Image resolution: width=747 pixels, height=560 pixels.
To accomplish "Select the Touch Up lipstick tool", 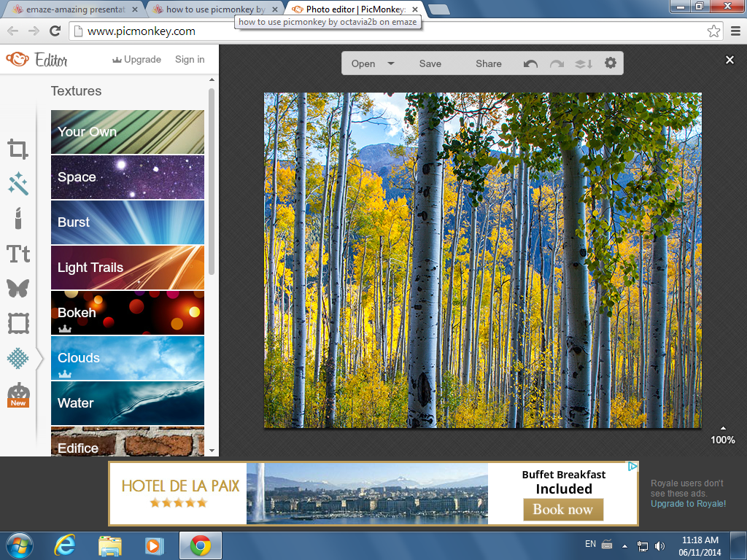I will [18, 219].
